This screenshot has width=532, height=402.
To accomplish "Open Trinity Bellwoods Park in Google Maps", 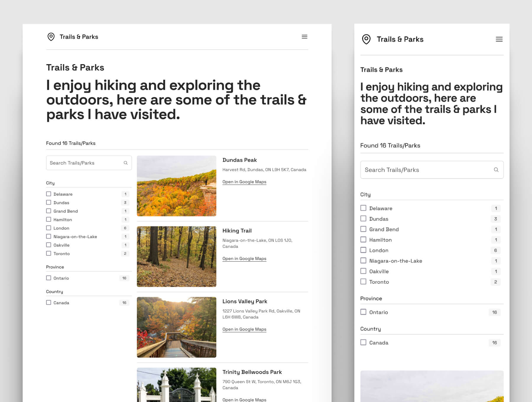I will pyautogui.click(x=244, y=400).
